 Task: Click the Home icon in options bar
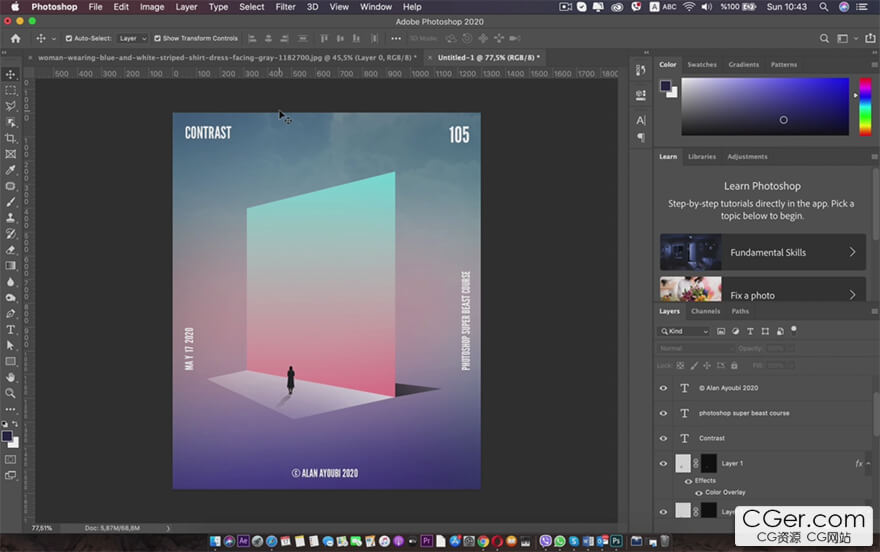(x=16, y=38)
